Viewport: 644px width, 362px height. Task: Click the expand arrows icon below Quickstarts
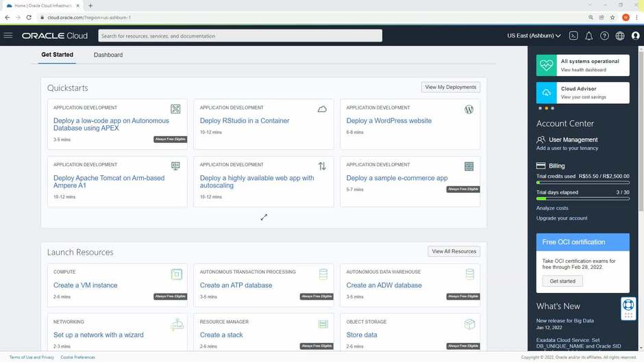264,217
